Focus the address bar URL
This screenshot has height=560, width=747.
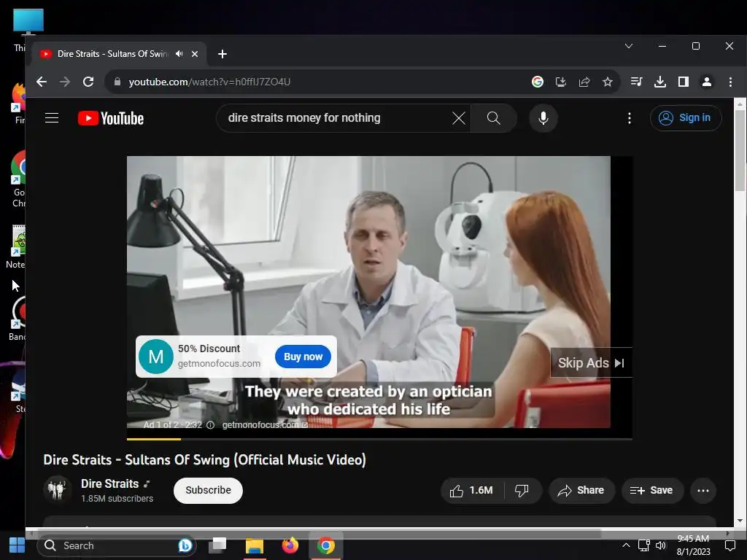[209, 82]
